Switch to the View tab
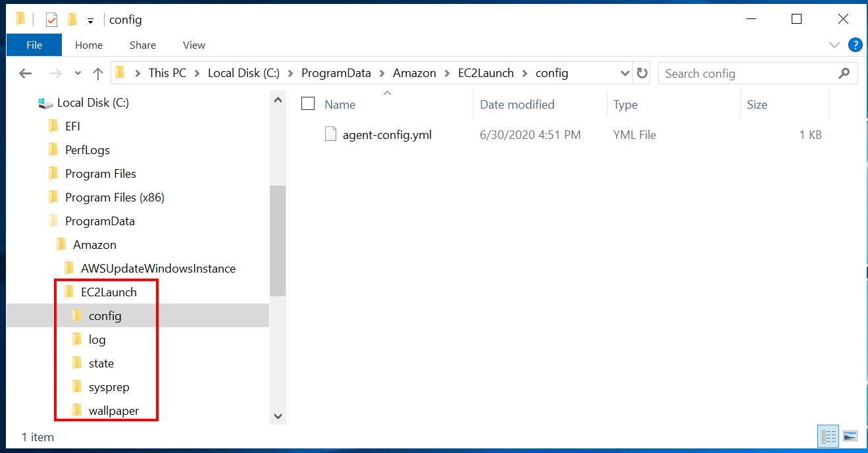Viewport: 868px width, 453px height. pyautogui.click(x=193, y=45)
